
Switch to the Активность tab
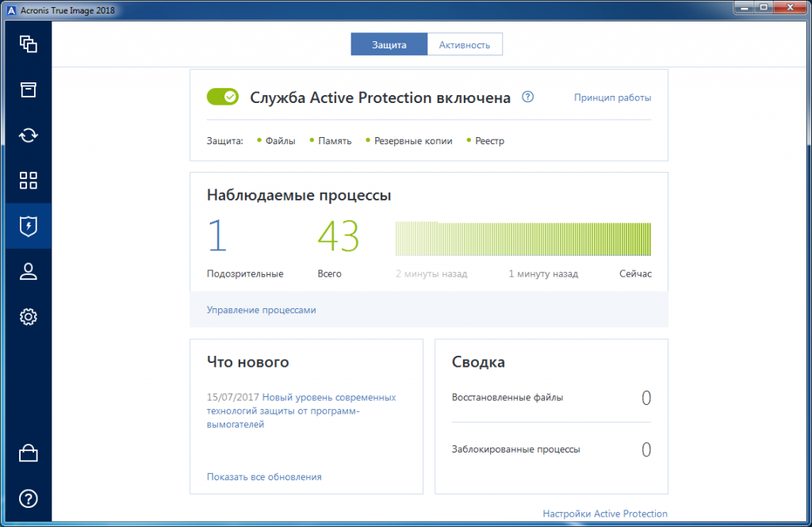tap(465, 44)
